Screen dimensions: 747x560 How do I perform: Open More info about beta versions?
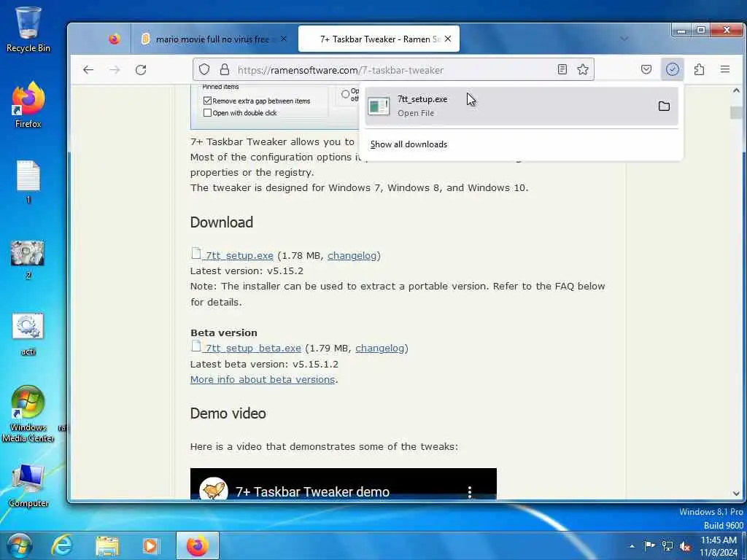pyautogui.click(x=263, y=379)
